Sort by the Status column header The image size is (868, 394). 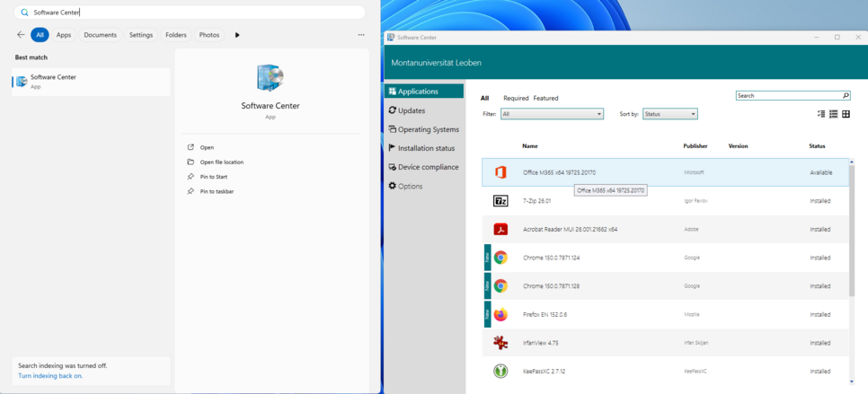click(x=817, y=146)
